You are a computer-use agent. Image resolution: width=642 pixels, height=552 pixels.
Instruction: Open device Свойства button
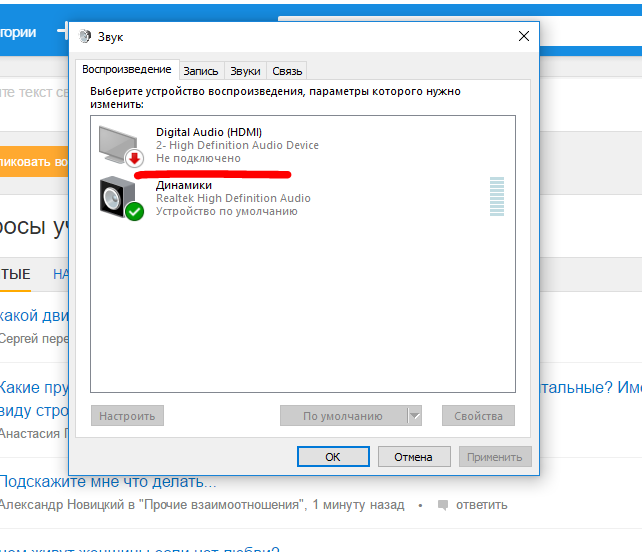(x=478, y=416)
